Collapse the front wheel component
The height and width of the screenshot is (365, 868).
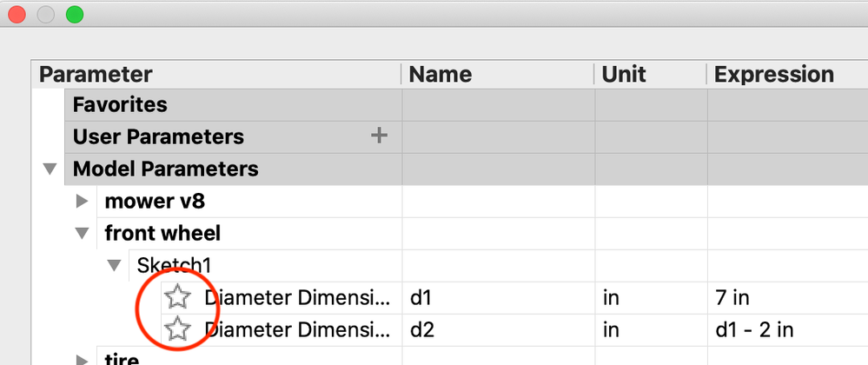pyautogui.click(x=83, y=234)
